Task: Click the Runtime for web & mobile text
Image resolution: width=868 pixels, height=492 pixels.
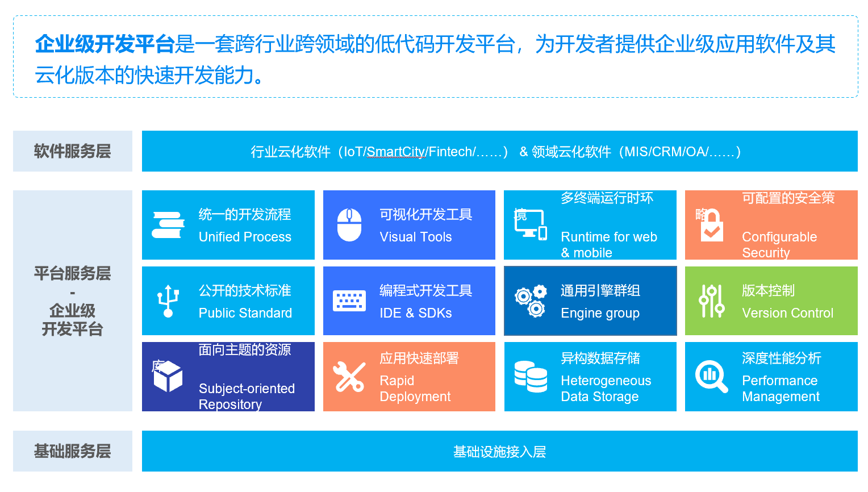Action: coord(609,245)
